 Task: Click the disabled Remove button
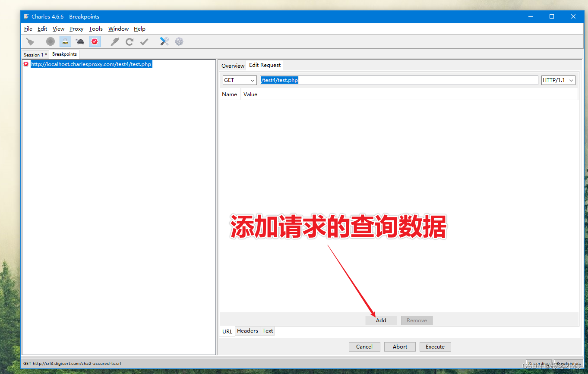pos(417,320)
